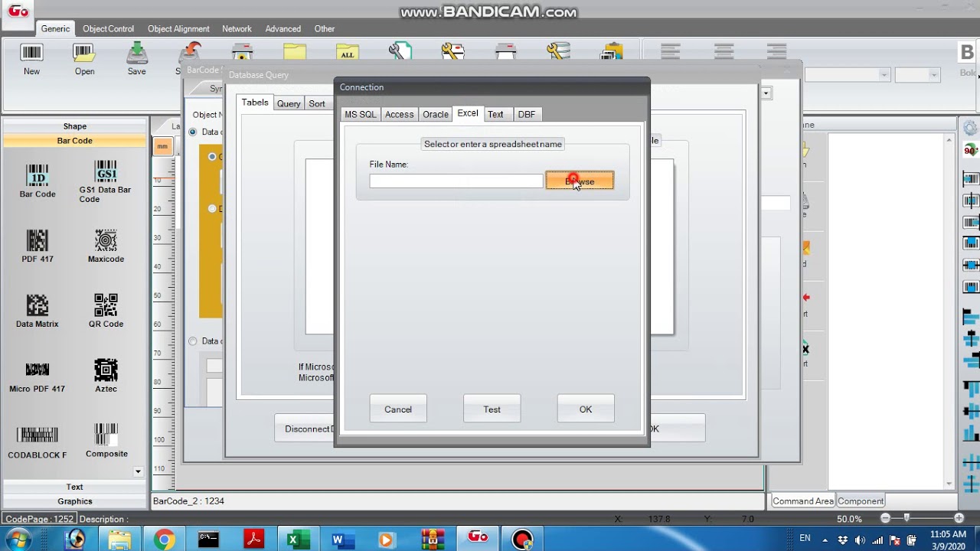Select the Aztec barcode type
Image resolution: width=980 pixels, height=551 pixels.
[x=106, y=376]
